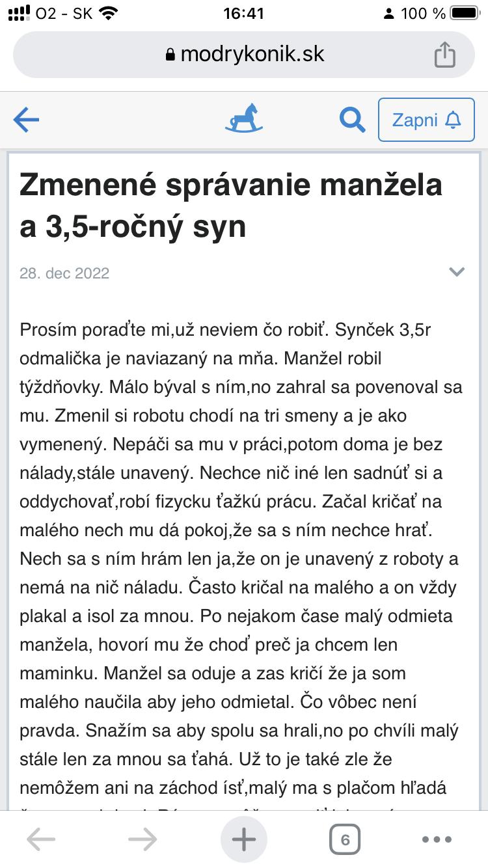Expand the chevron next to post date
488x868 pixels.
[x=457, y=272]
